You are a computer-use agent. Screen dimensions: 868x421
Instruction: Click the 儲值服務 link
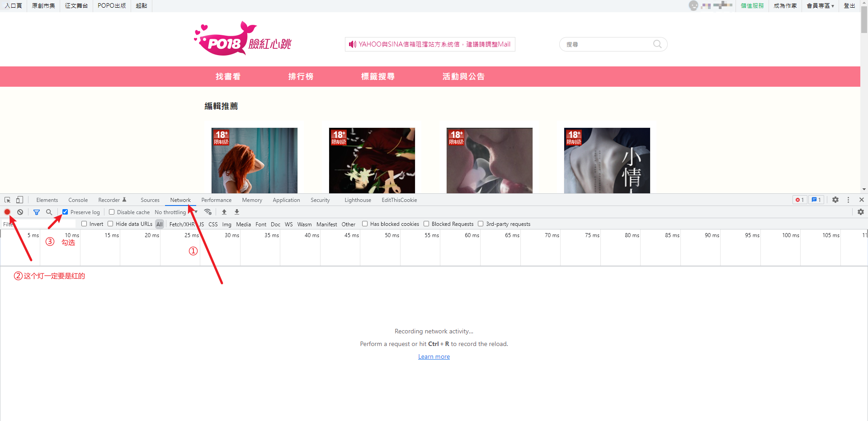752,6
